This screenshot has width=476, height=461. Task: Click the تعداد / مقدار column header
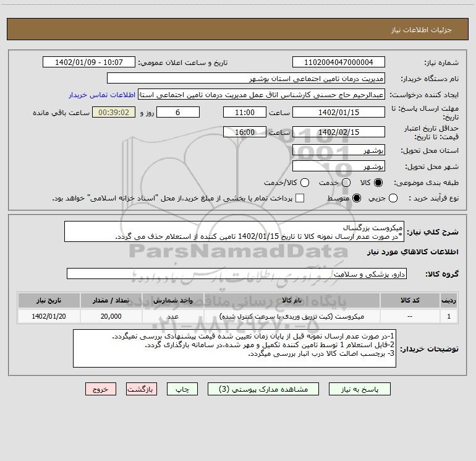click(111, 300)
